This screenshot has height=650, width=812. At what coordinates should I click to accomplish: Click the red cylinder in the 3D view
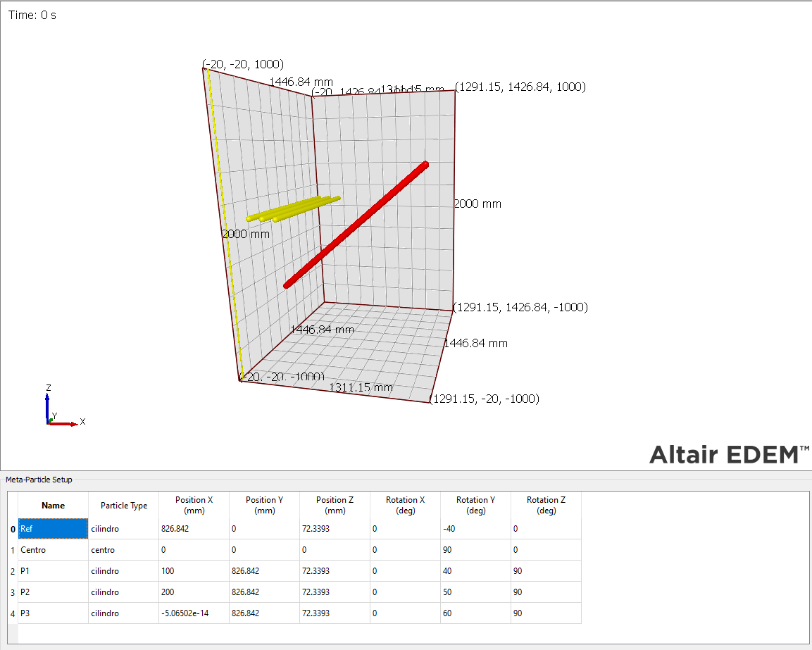coord(356,225)
